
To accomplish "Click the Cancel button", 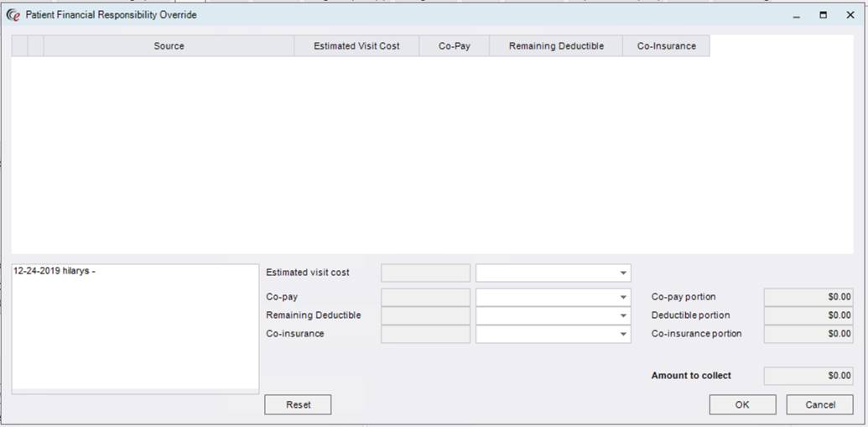I will click(819, 404).
